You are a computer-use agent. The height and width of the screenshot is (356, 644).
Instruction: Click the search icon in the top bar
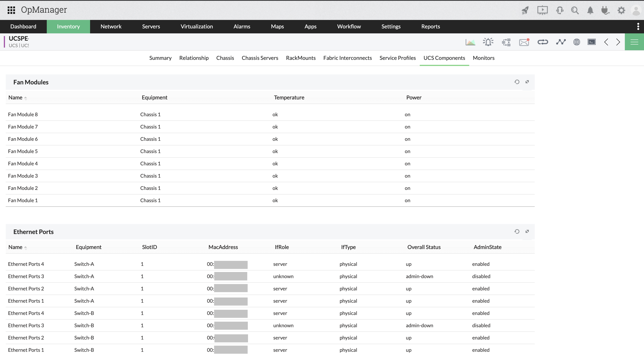click(575, 10)
